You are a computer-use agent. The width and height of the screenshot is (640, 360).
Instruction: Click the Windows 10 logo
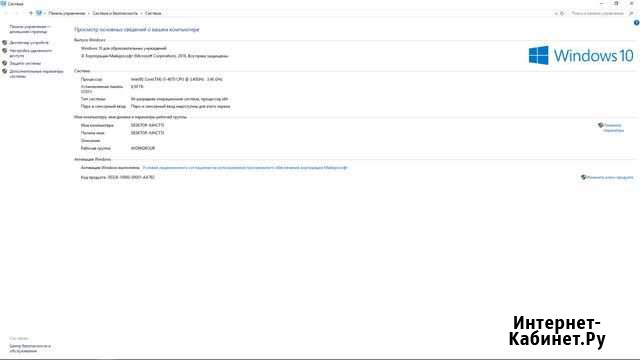coord(581,56)
